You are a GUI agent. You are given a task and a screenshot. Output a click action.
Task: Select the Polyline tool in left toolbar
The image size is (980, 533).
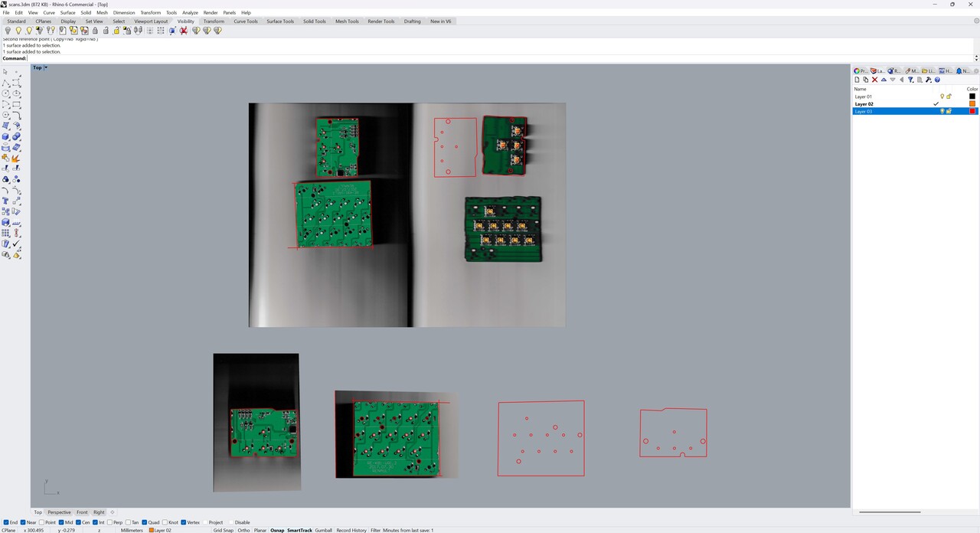click(x=5, y=83)
